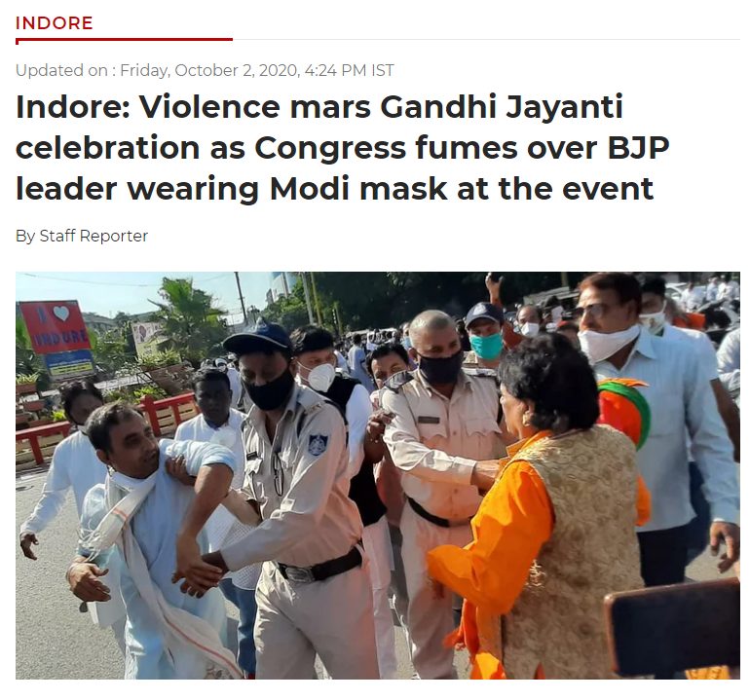Open the main article photo
Screen dimensions: 750x700
click(x=377, y=475)
